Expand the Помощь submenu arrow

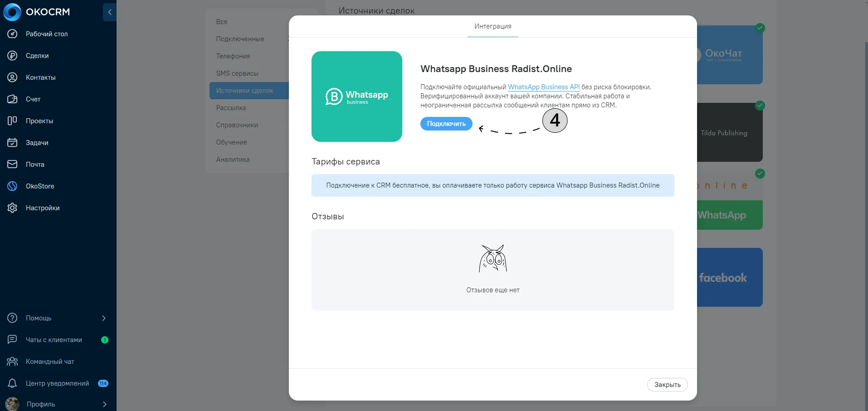tap(104, 318)
